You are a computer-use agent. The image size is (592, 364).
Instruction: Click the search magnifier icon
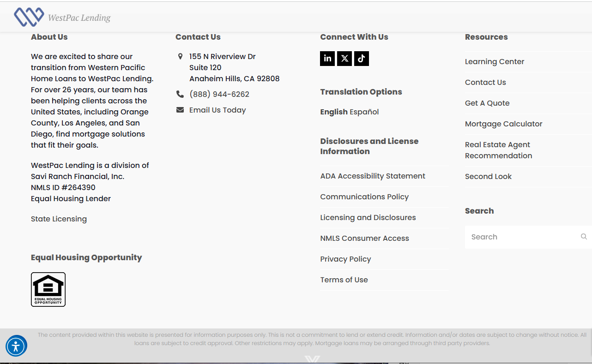(x=584, y=237)
